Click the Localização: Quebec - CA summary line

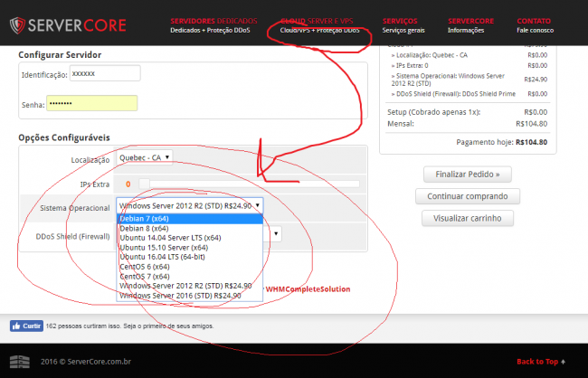click(x=469, y=55)
